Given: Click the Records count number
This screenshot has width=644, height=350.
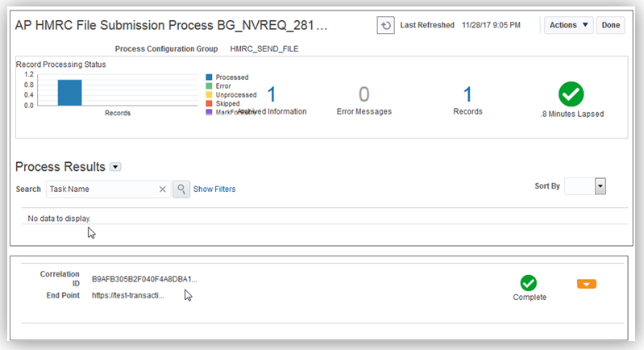Looking at the screenshot, I should 467,94.
